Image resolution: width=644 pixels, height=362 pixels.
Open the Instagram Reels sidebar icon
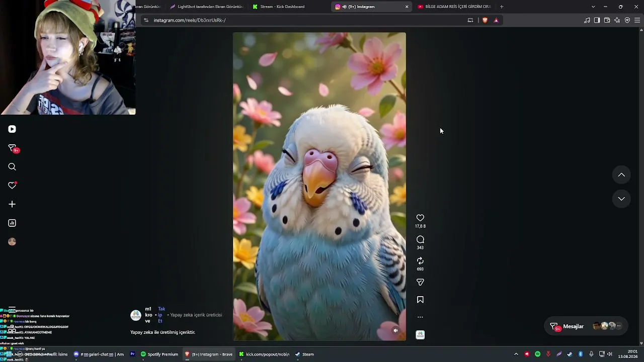coord(12,129)
